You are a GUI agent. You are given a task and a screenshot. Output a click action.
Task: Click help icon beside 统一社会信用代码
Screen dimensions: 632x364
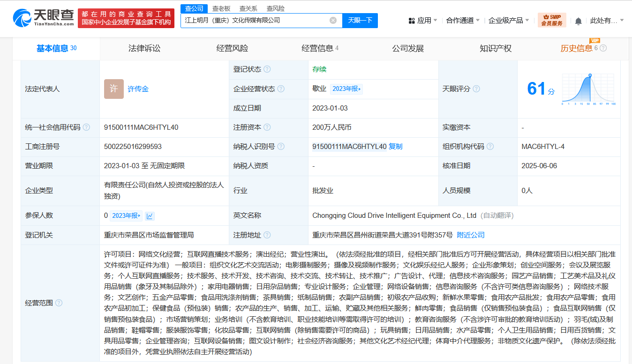[86, 127]
